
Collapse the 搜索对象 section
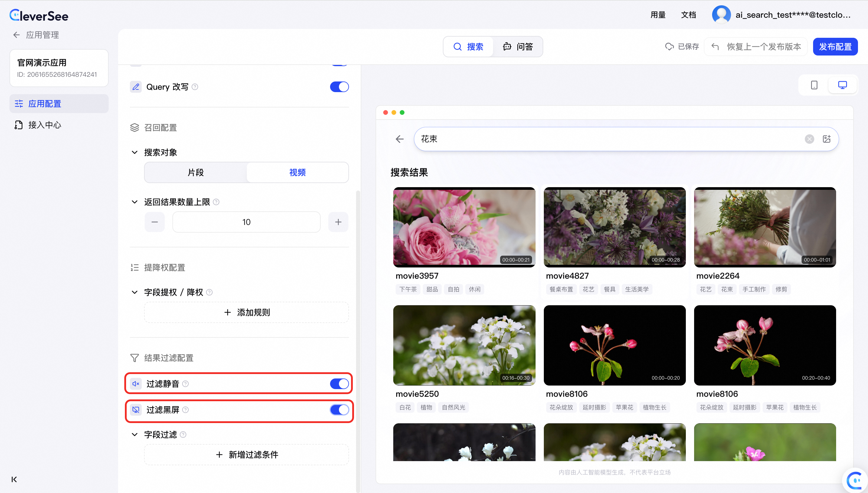(x=135, y=152)
